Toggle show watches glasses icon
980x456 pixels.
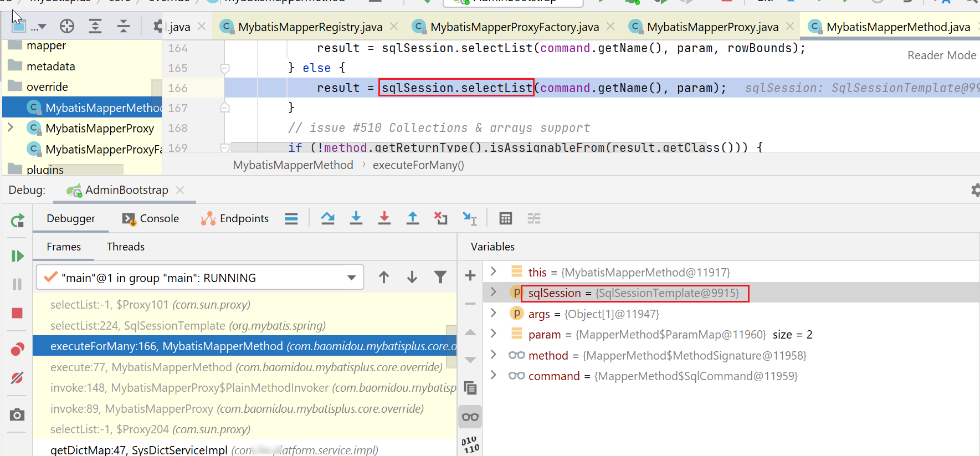coord(470,417)
